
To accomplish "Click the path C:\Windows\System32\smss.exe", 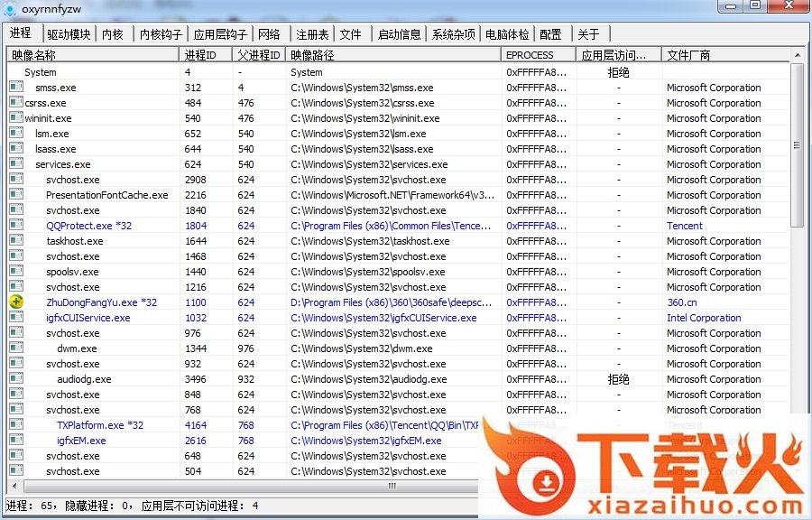I will coord(362,88).
